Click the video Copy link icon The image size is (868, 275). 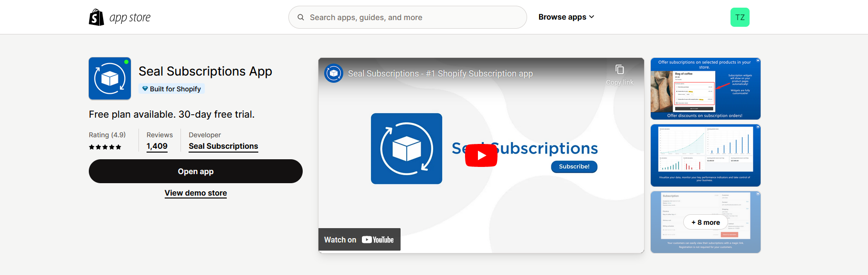(620, 69)
